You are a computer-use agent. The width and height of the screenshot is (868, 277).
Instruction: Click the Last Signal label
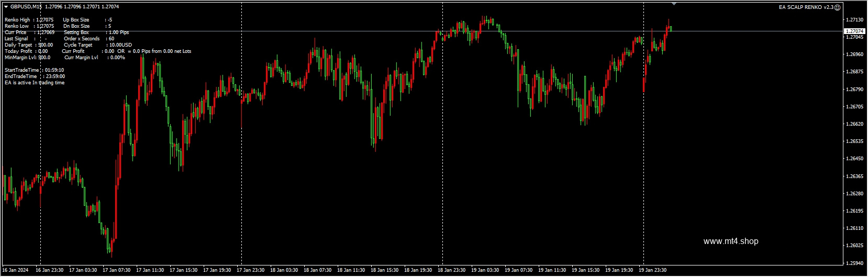(x=16, y=39)
